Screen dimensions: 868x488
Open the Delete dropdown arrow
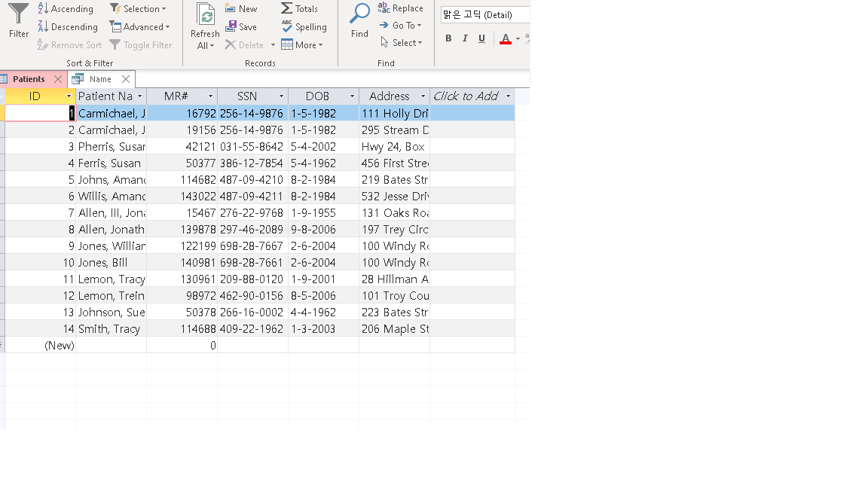coord(273,45)
